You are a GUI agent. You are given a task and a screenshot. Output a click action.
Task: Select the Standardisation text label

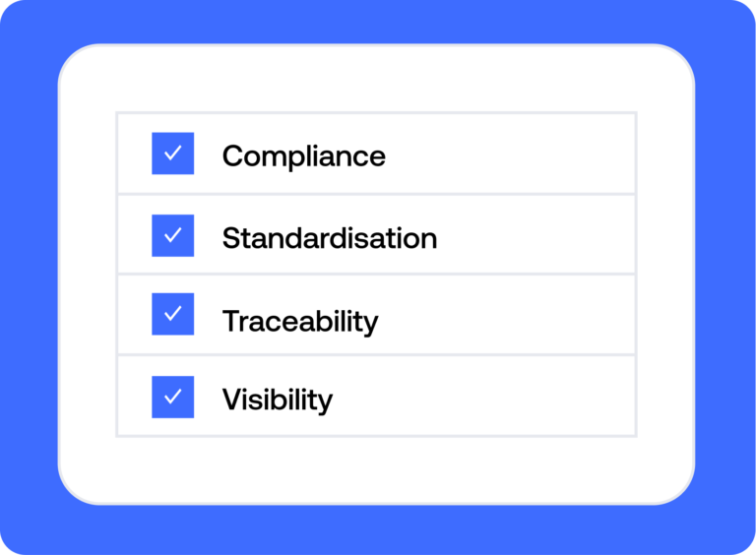[x=329, y=238]
